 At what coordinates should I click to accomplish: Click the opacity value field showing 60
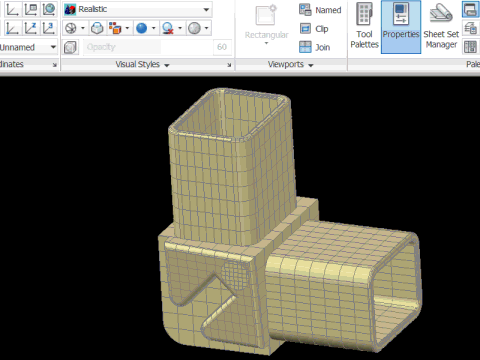[222, 47]
